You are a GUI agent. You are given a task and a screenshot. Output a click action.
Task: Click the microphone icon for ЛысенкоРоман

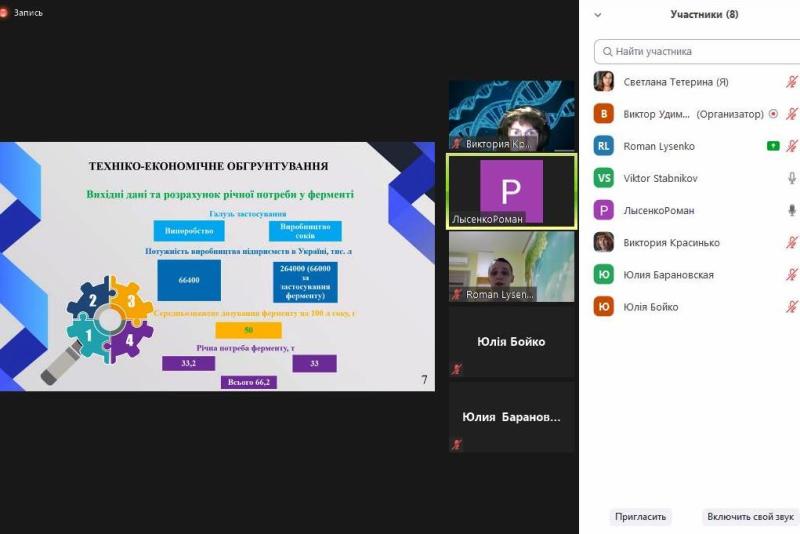tap(792, 210)
